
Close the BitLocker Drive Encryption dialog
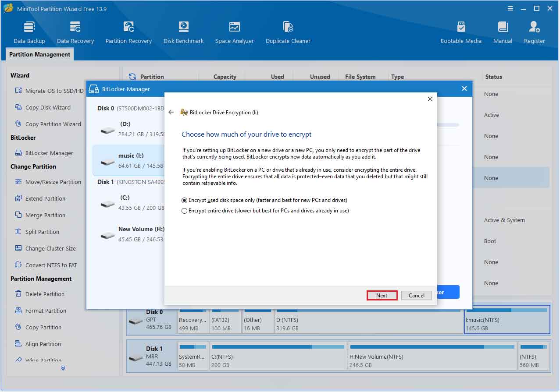(x=430, y=99)
